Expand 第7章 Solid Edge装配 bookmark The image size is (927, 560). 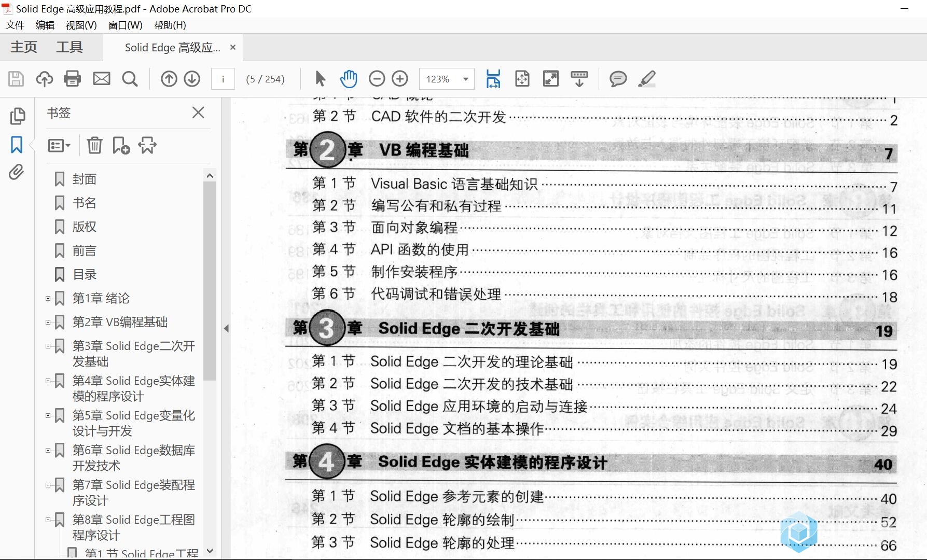(x=48, y=485)
